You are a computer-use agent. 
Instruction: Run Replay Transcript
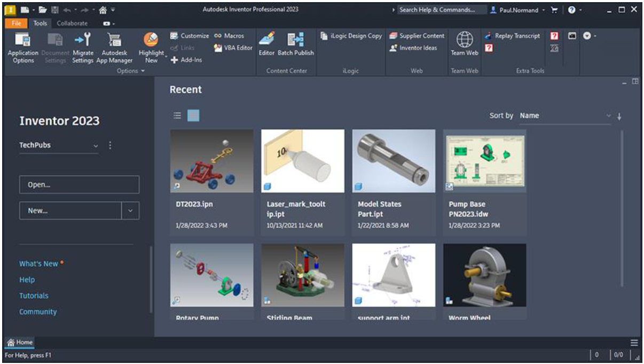512,36
